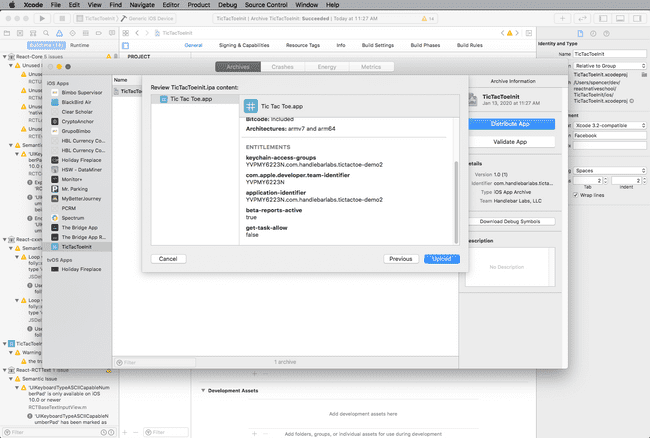
Task: Open the Signing & Capabilities tab
Action: pos(244,45)
